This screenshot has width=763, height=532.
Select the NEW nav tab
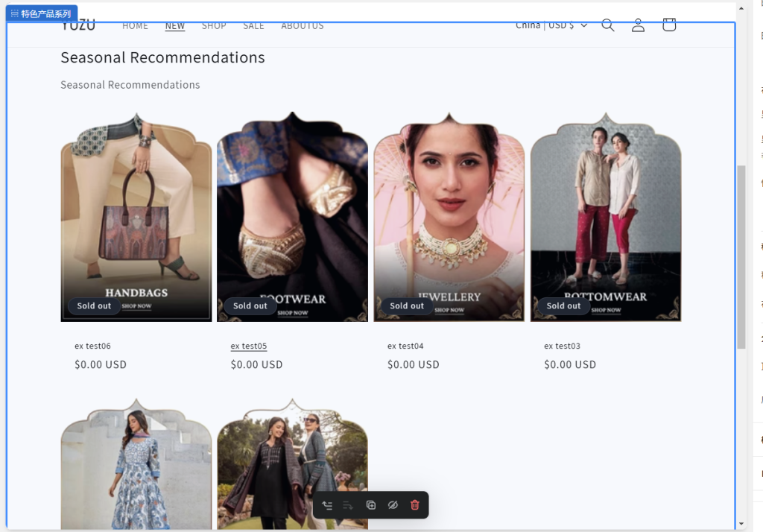coord(174,25)
